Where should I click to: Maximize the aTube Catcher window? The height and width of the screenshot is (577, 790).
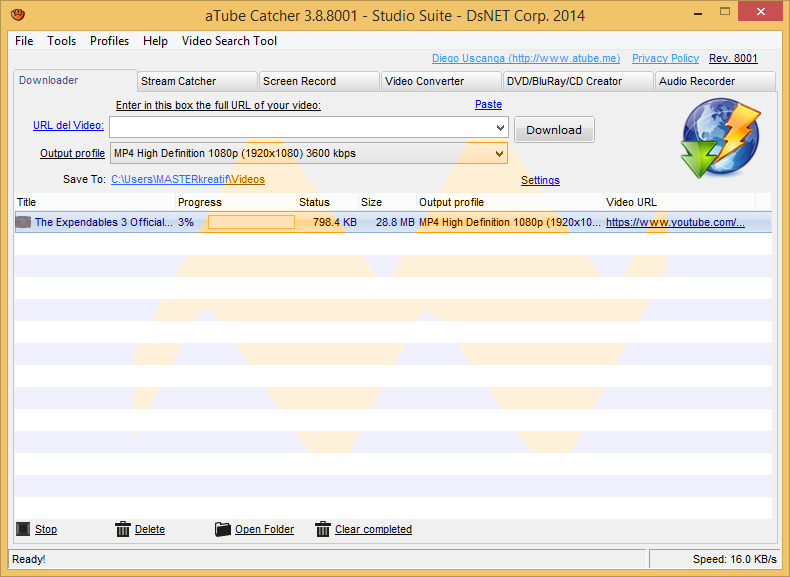(725, 12)
